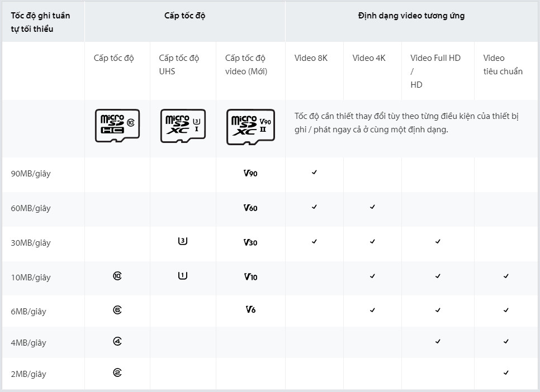Click the microSDHC Class 10 card icon
The width and height of the screenshot is (540, 392).
[117, 125]
